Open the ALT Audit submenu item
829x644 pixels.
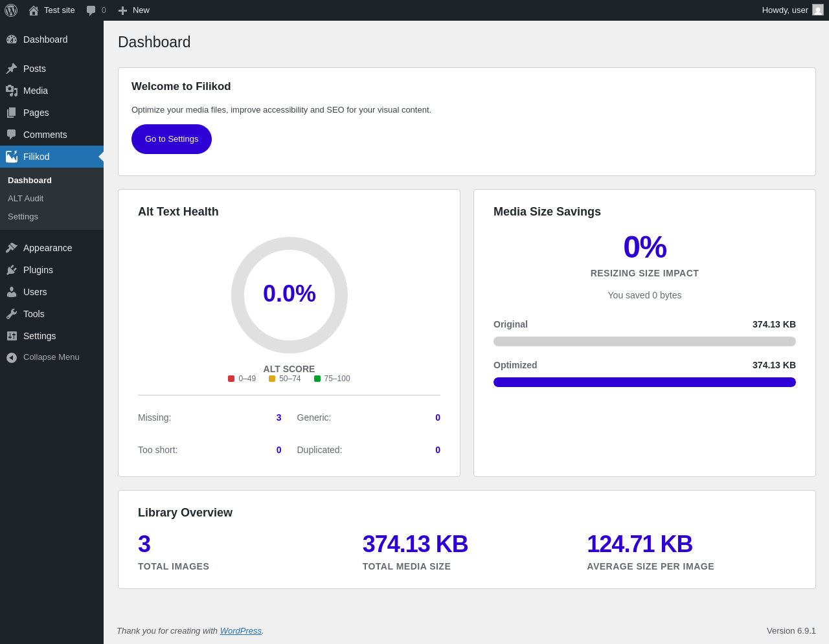(25, 199)
